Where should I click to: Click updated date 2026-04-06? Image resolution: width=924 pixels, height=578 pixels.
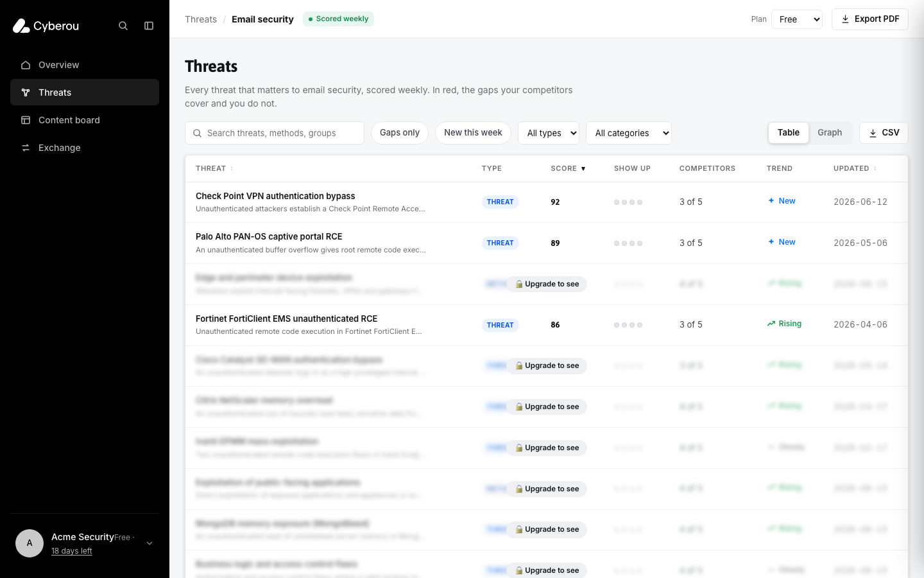[x=860, y=324]
